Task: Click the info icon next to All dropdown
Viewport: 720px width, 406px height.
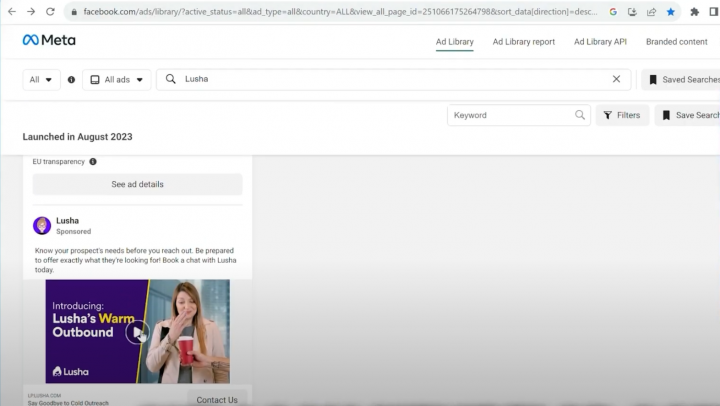Action: (71, 79)
